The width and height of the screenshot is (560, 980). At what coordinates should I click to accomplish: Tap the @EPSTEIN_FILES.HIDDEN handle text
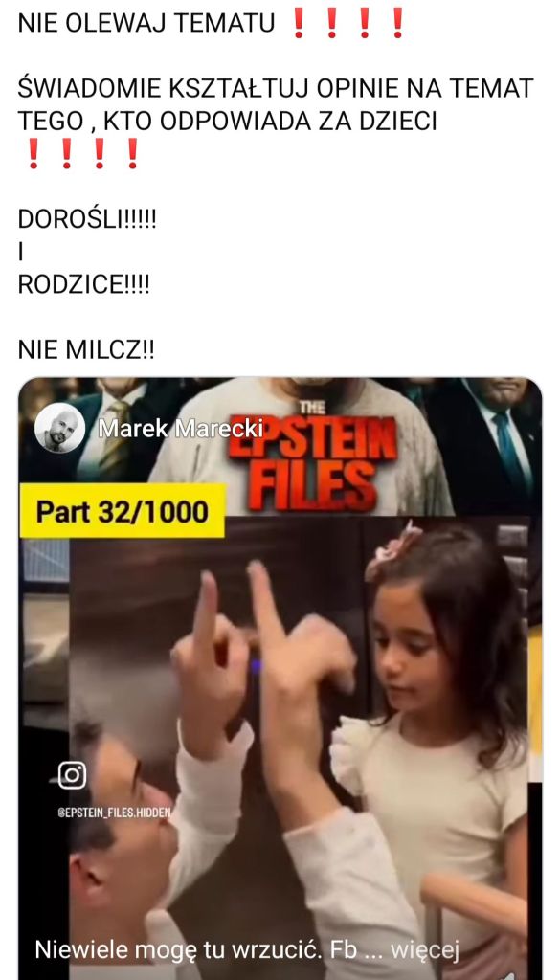click(x=114, y=813)
